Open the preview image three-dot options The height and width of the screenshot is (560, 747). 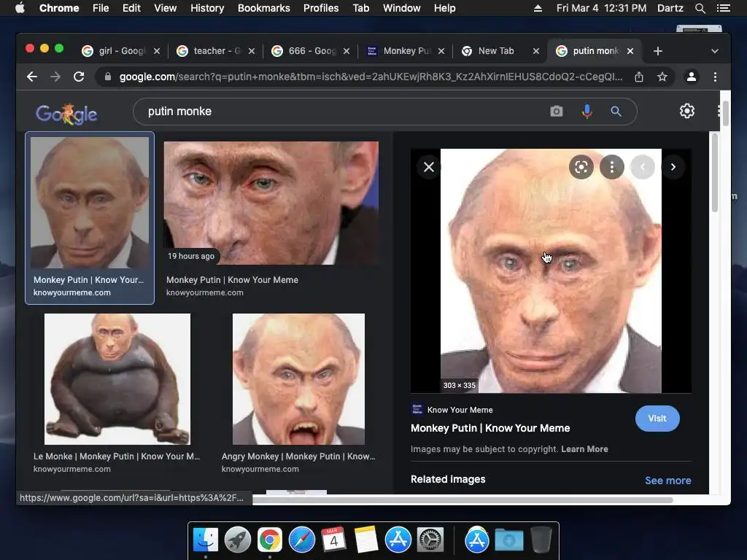click(612, 167)
